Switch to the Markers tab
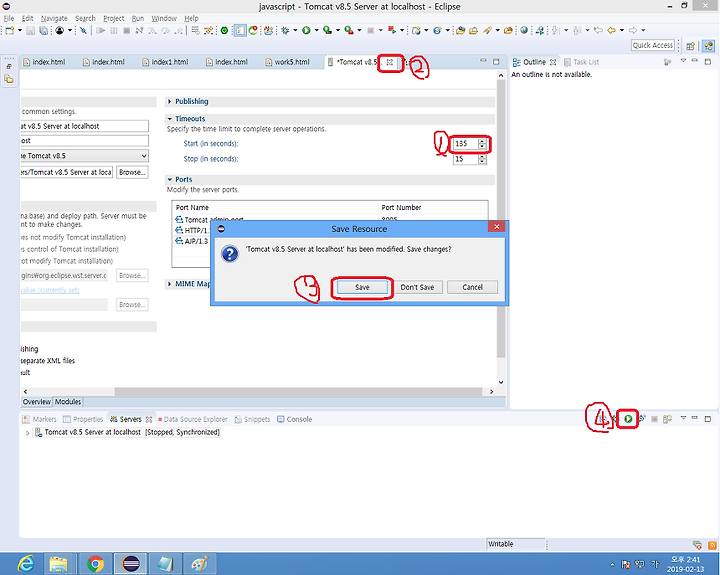This screenshot has height=575, width=720. pyautogui.click(x=39, y=419)
